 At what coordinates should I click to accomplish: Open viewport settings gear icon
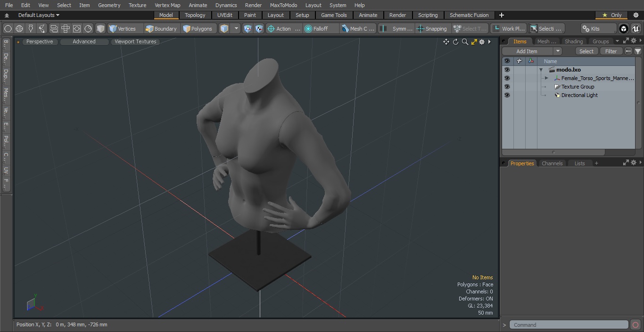coord(482,42)
